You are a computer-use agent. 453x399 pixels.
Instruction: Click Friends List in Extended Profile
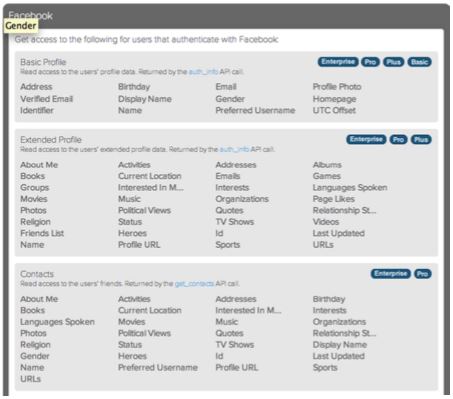[42, 233]
